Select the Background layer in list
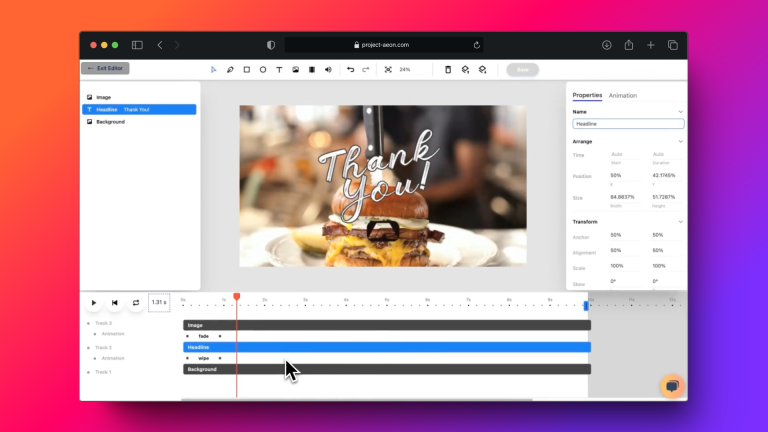 (x=110, y=122)
